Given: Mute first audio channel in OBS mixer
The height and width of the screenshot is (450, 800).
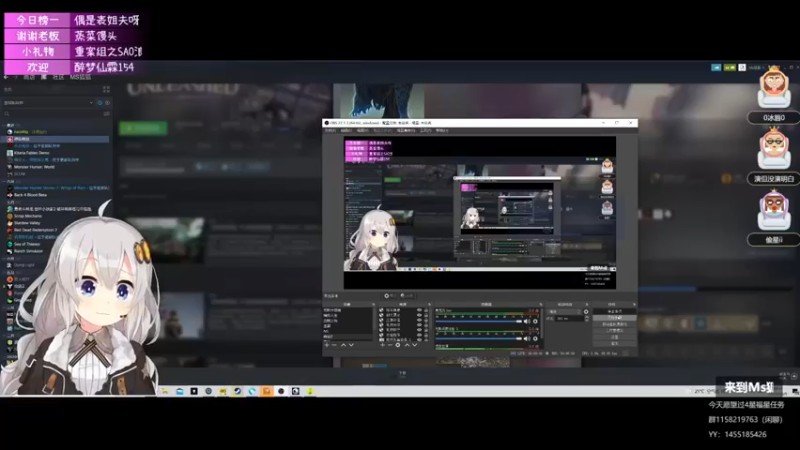Looking at the screenshot, I should click(527, 321).
